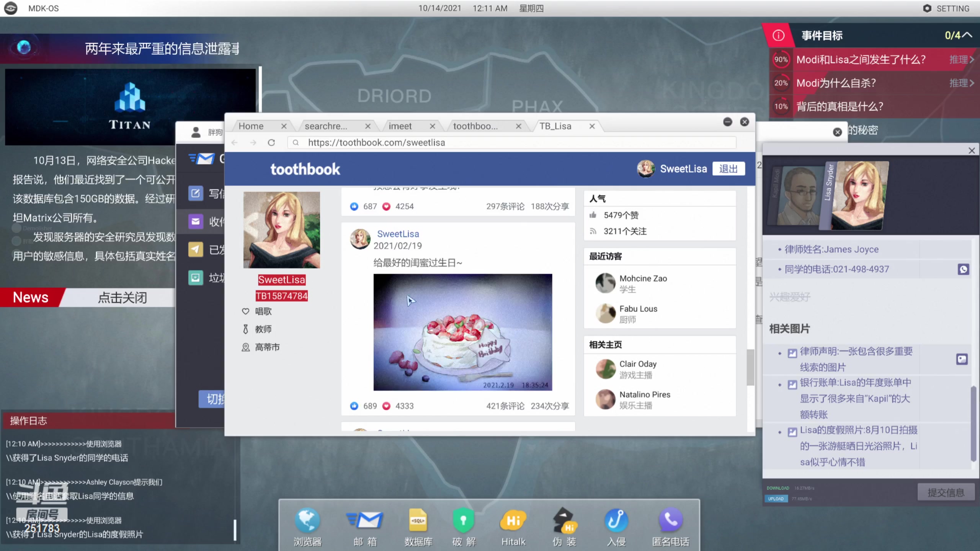Click the 退出 logout button

728,169
